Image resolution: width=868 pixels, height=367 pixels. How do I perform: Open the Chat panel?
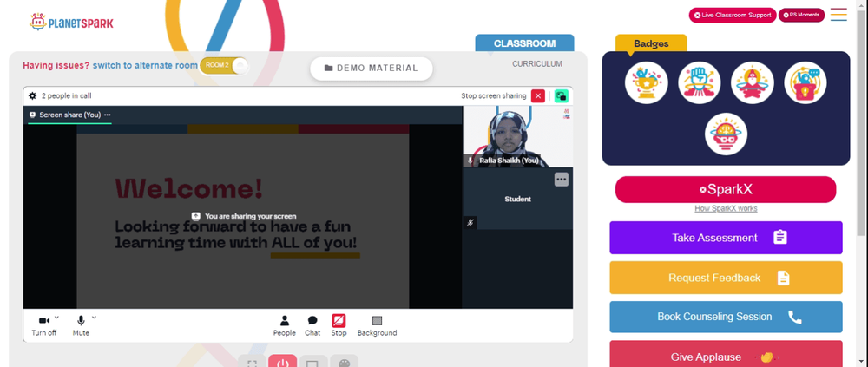pos(312,325)
